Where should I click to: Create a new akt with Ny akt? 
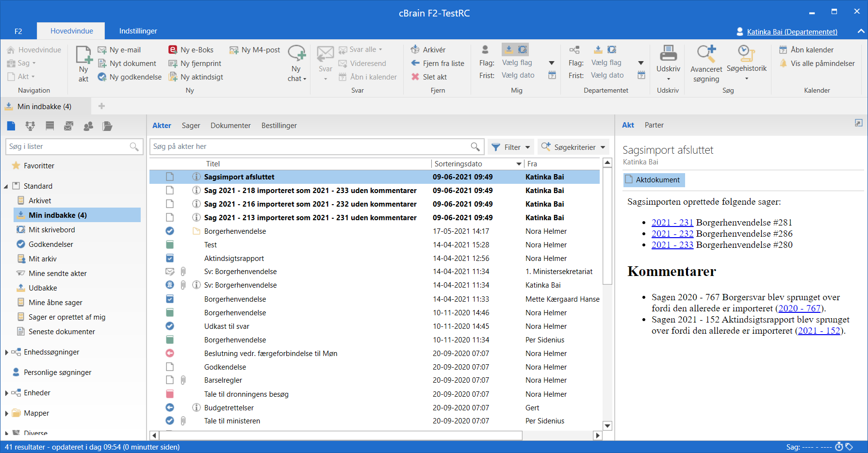tap(83, 64)
